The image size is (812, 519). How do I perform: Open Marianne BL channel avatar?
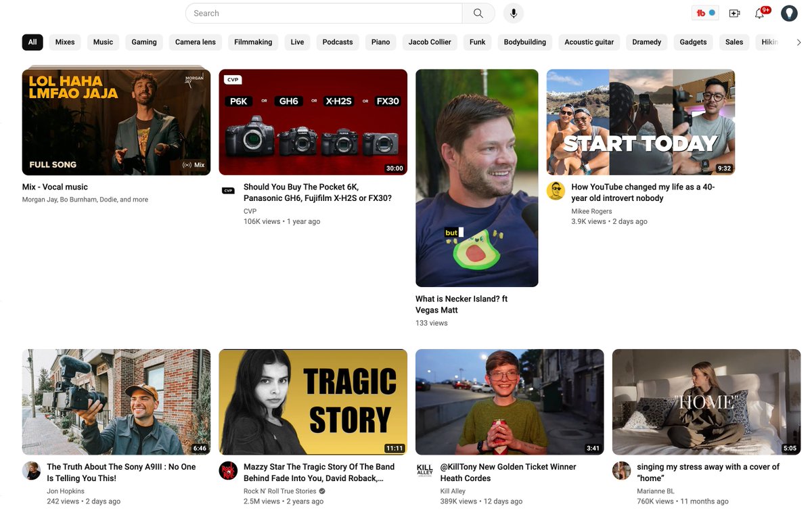[x=621, y=471]
